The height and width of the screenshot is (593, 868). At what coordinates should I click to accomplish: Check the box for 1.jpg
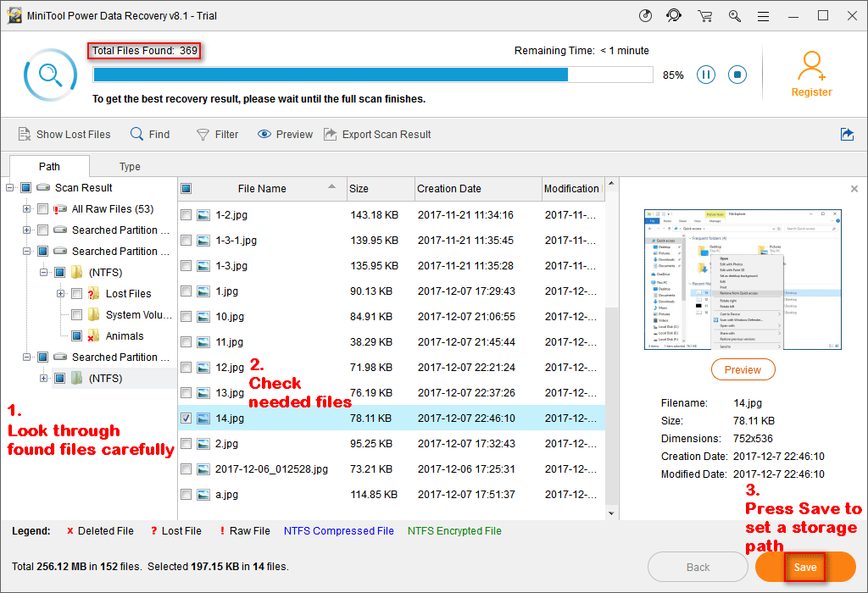186,291
